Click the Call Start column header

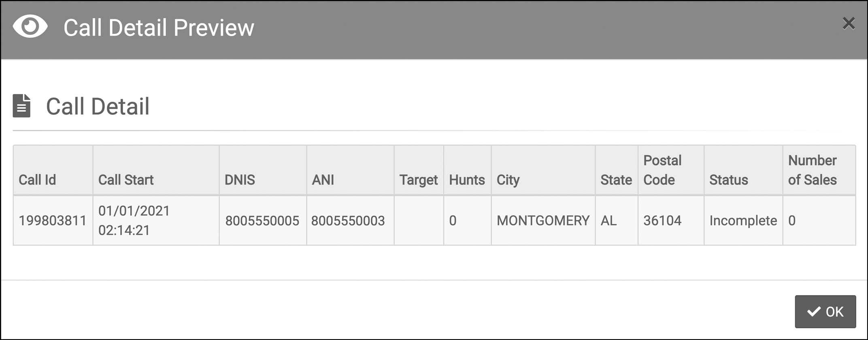coord(156,170)
